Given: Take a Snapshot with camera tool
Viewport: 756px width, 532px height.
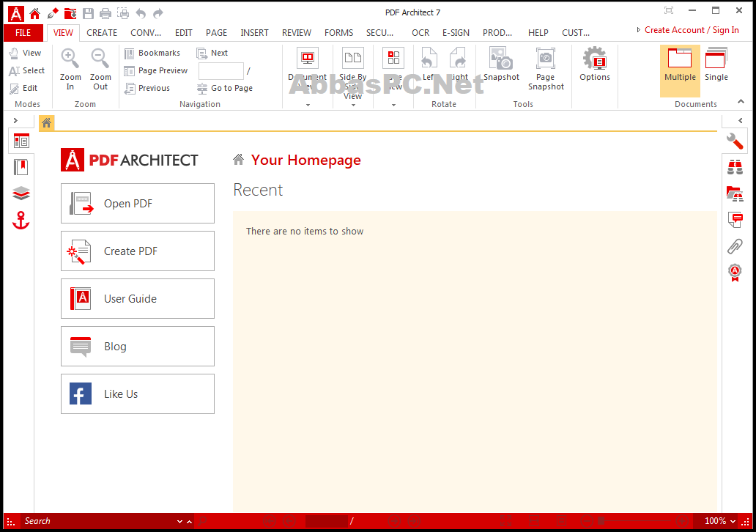Looking at the screenshot, I should pos(501,64).
